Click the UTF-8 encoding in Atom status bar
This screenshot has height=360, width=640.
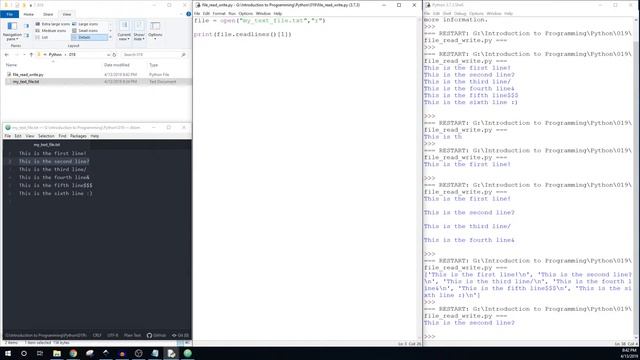point(113,336)
